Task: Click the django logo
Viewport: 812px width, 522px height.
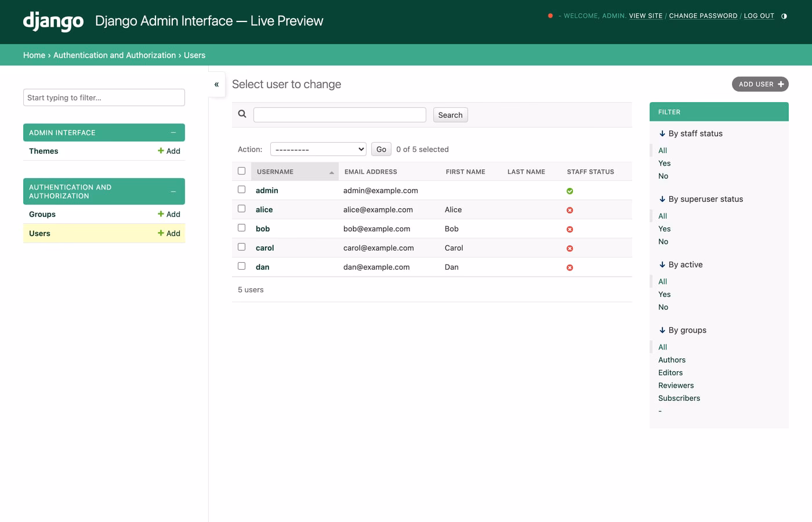Action: pyautogui.click(x=53, y=21)
